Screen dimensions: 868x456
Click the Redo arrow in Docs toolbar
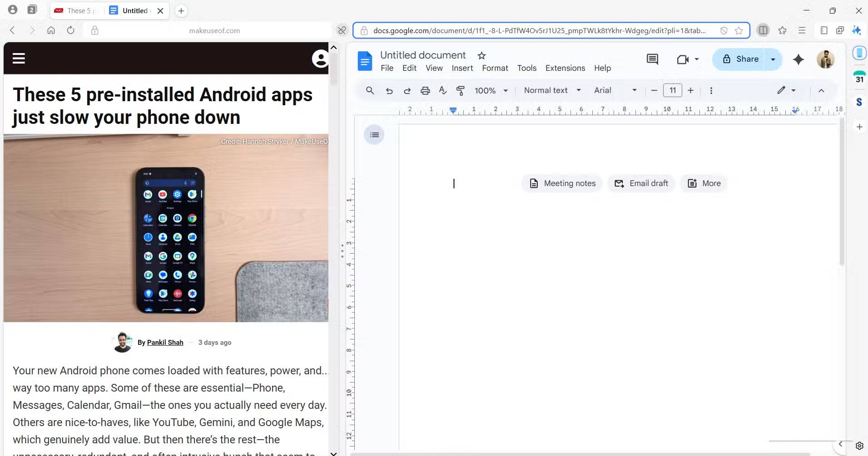[x=407, y=91]
